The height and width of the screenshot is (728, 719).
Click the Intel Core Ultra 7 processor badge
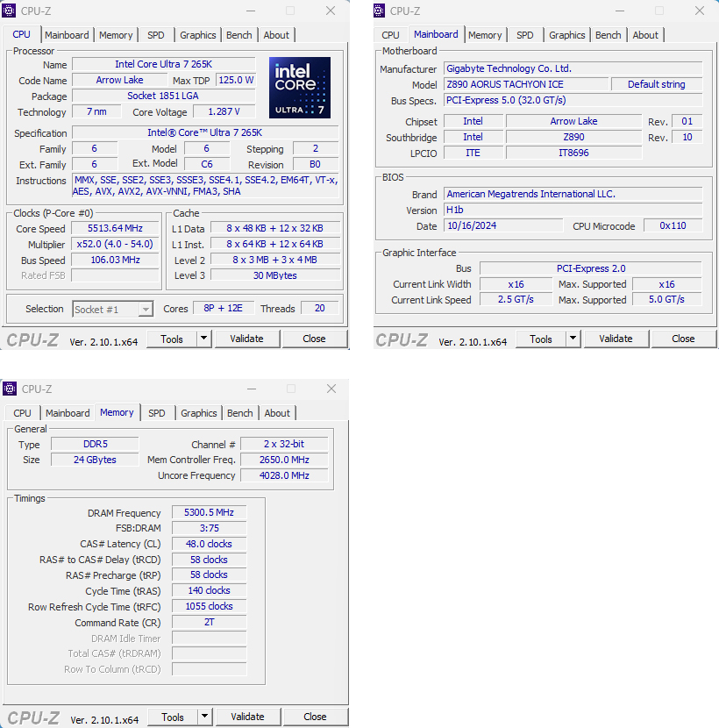click(x=300, y=88)
